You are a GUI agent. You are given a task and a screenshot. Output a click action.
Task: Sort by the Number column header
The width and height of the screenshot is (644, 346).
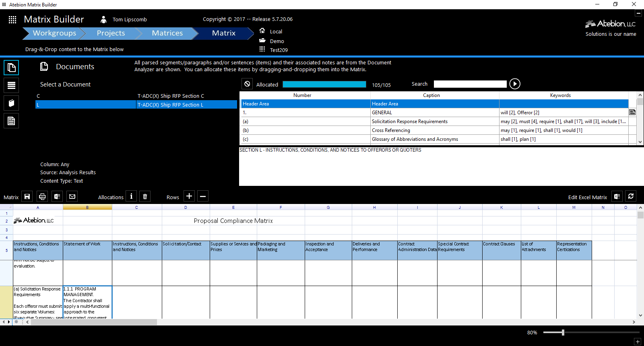302,95
